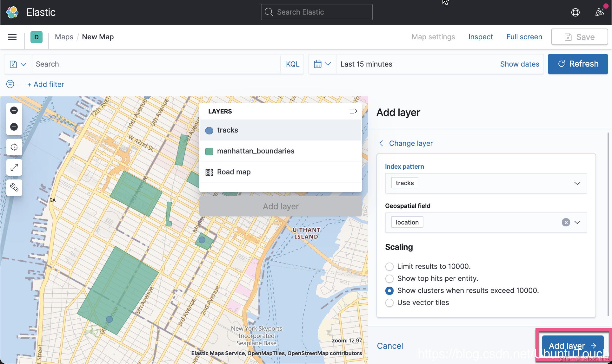The height and width of the screenshot is (364, 612).
Task: Click the map zoom out button
Action: (14, 127)
